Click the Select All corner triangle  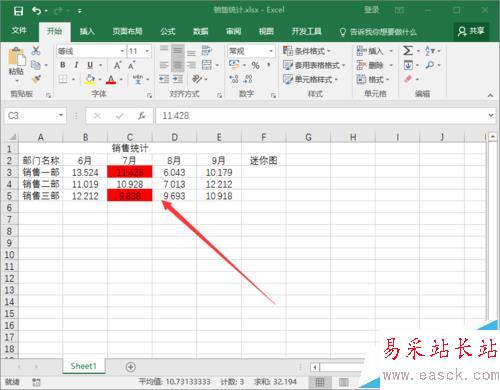pyautogui.click(x=12, y=137)
